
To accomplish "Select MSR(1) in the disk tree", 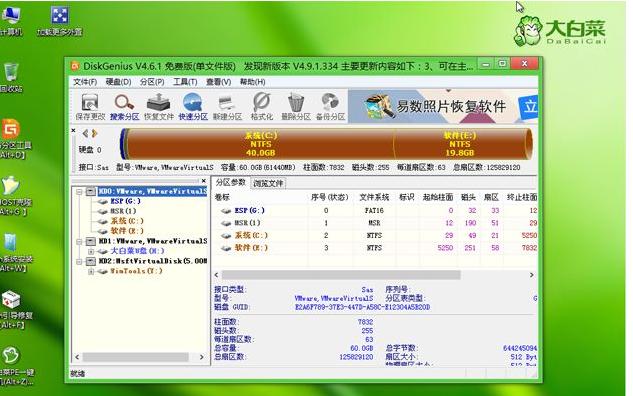I will (123, 211).
